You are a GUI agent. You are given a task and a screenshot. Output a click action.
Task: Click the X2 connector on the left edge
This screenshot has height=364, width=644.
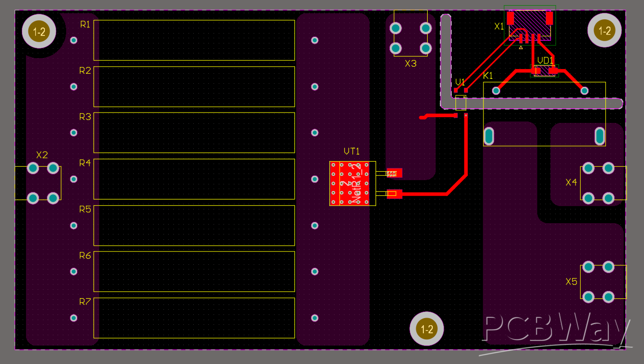[43, 183]
